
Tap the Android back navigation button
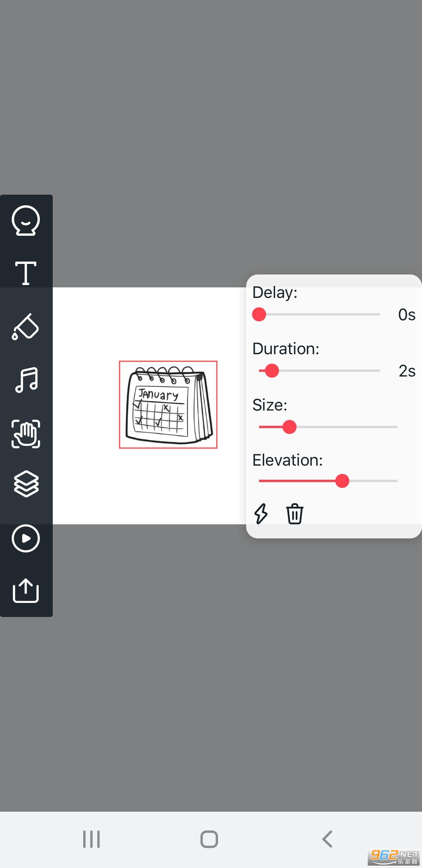327,839
